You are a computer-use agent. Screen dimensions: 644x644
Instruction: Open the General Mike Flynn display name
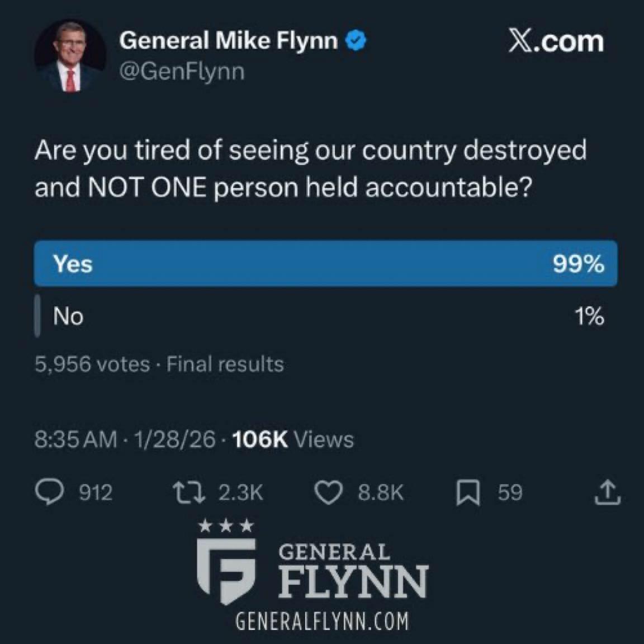(228, 41)
